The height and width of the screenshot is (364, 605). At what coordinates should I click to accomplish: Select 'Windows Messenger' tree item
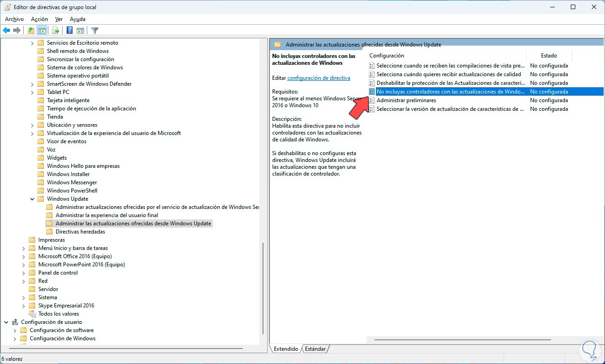tap(72, 182)
